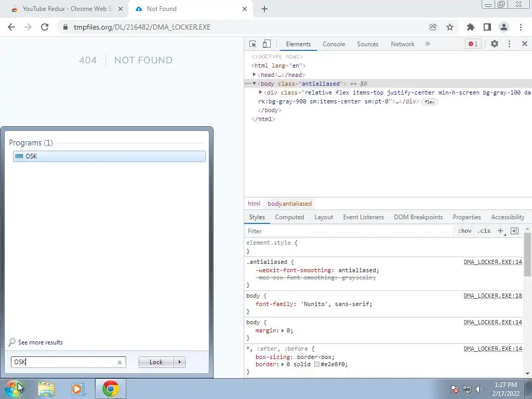Clear the Start menu search box
Image resolution: width=532 pixels, height=399 pixels.
(119, 362)
